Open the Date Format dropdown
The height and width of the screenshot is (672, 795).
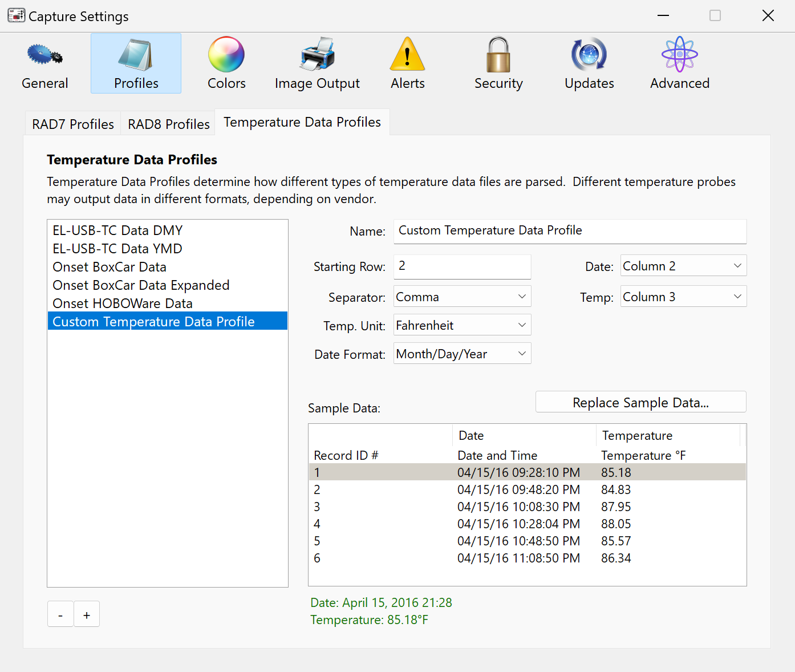click(x=462, y=354)
